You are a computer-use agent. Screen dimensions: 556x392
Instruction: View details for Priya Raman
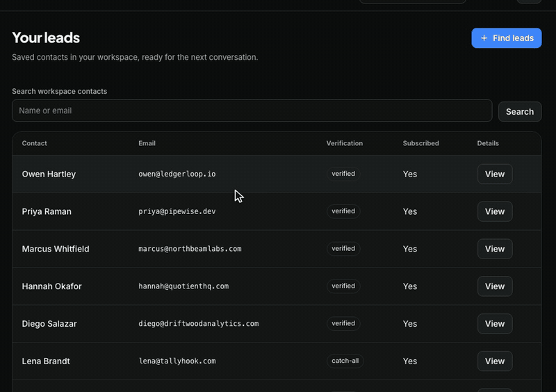[495, 211]
